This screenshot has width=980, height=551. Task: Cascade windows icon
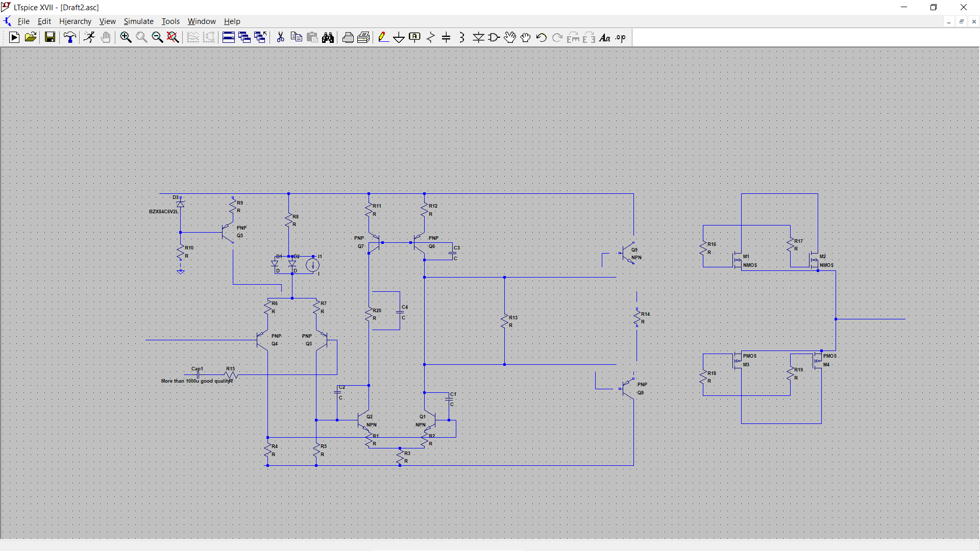[x=244, y=37]
